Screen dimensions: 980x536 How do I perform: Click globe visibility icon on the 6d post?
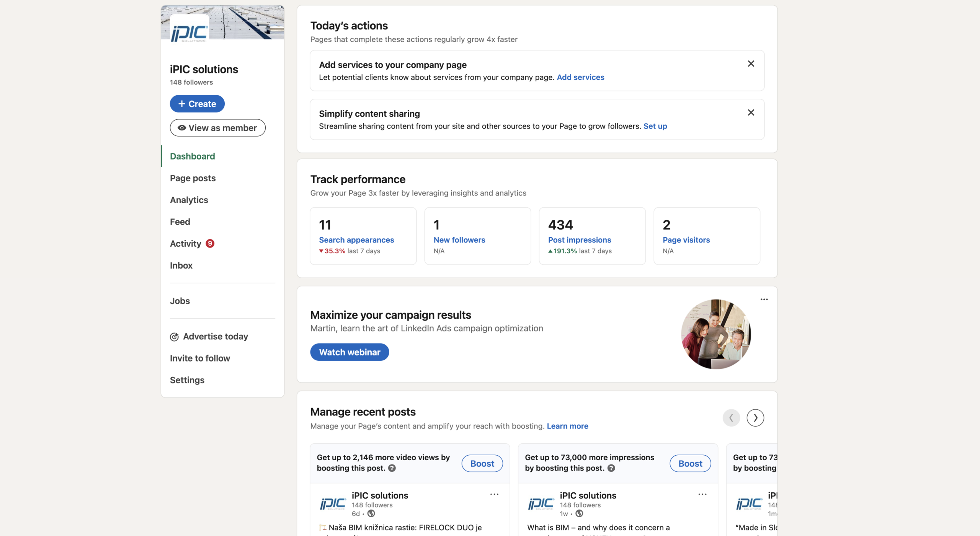click(371, 514)
